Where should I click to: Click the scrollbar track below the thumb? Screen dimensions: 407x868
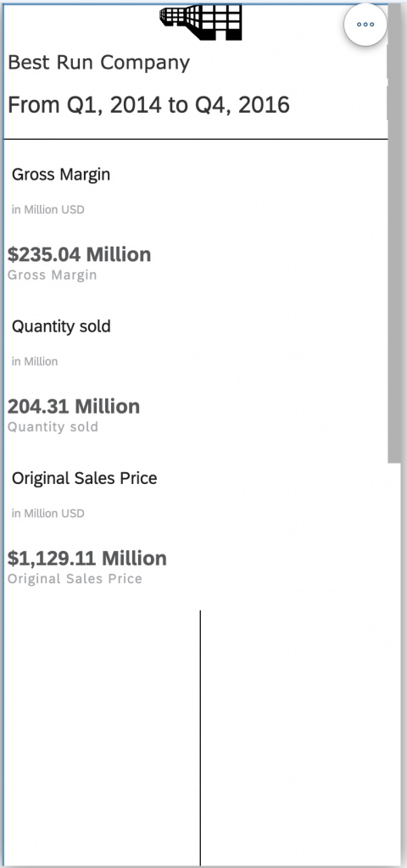pyautogui.click(x=393, y=665)
